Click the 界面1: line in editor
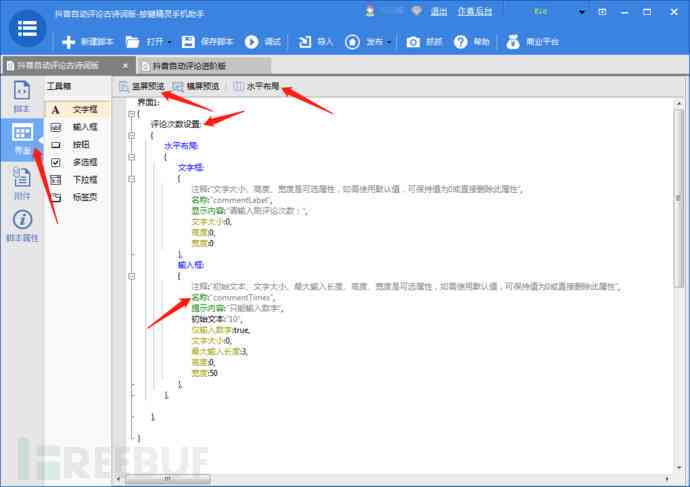 148,103
